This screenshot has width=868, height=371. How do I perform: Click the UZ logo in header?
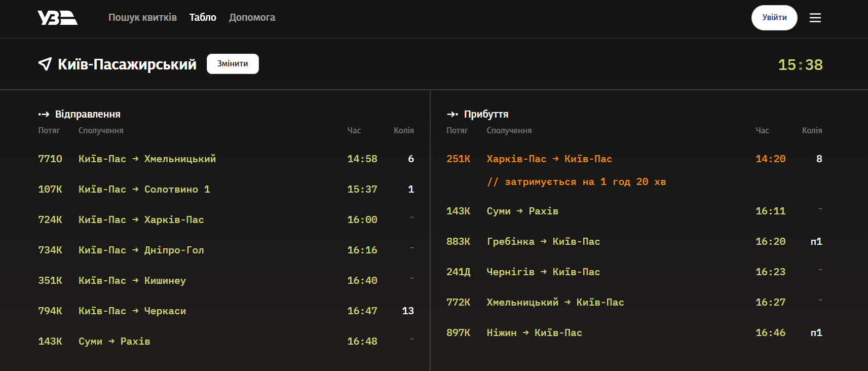(x=57, y=18)
